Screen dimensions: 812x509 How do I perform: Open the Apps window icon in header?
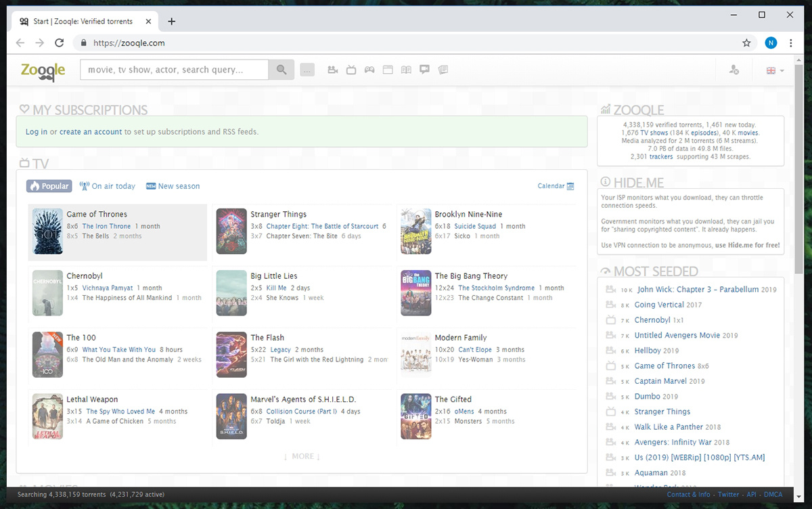pyautogui.click(x=388, y=70)
